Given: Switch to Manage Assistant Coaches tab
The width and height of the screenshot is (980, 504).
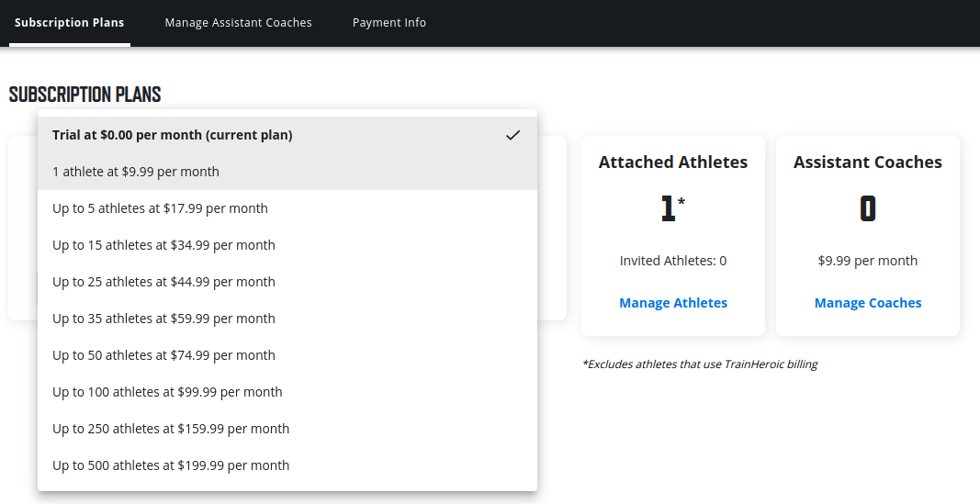Looking at the screenshot, I should click(238, 22).
